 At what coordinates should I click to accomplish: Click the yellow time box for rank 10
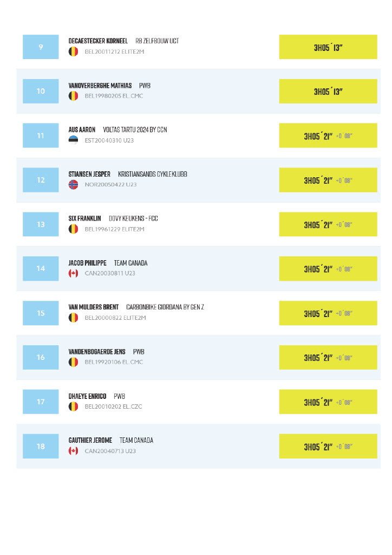coord(328,92)
